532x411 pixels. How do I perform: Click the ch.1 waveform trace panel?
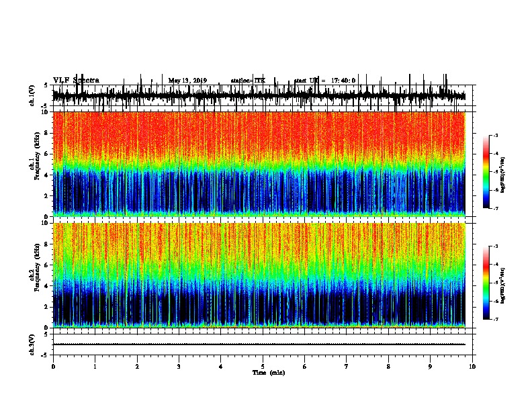(x=263, y=95)
